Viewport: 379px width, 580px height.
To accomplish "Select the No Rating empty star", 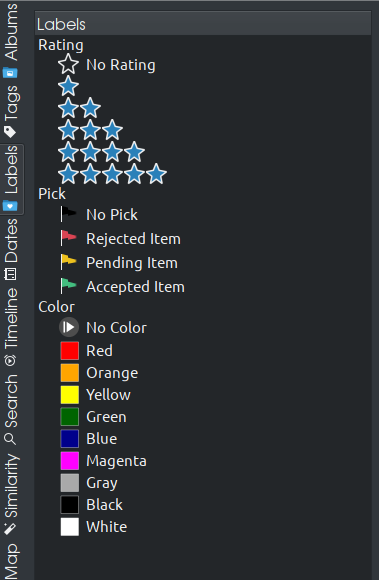I will point(68,64).
